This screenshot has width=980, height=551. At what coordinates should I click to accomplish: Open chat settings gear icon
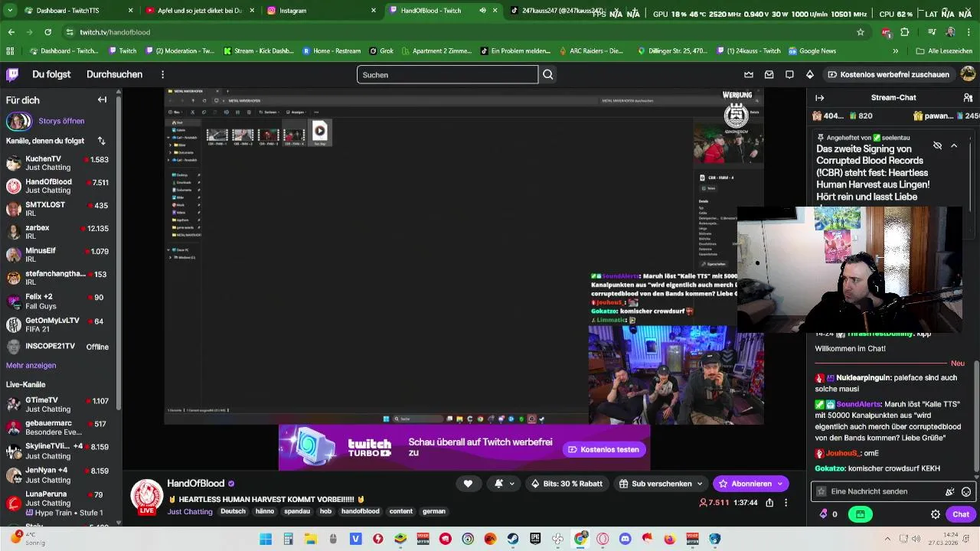936,514
